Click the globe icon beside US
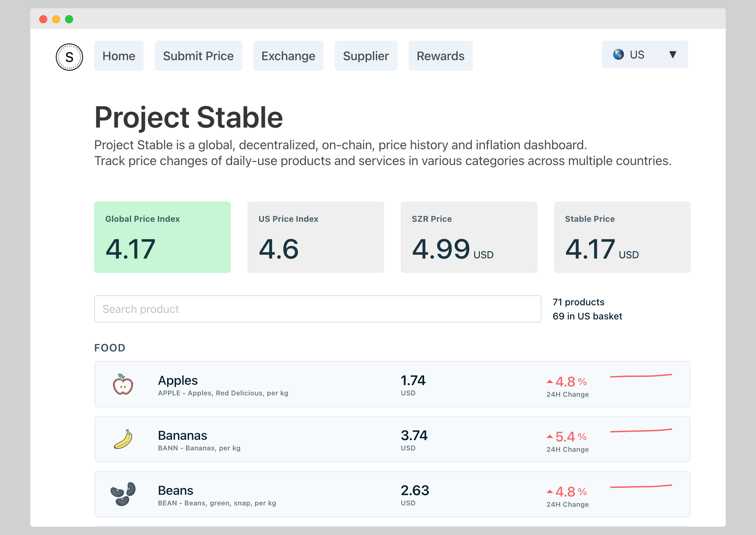This screenshot has width=756, height=535. click(x=618, y=54)
